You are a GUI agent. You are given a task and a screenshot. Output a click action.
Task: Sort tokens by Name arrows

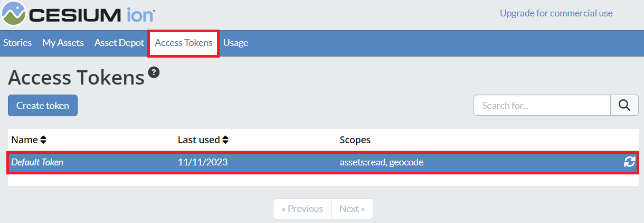click(43, 140)
